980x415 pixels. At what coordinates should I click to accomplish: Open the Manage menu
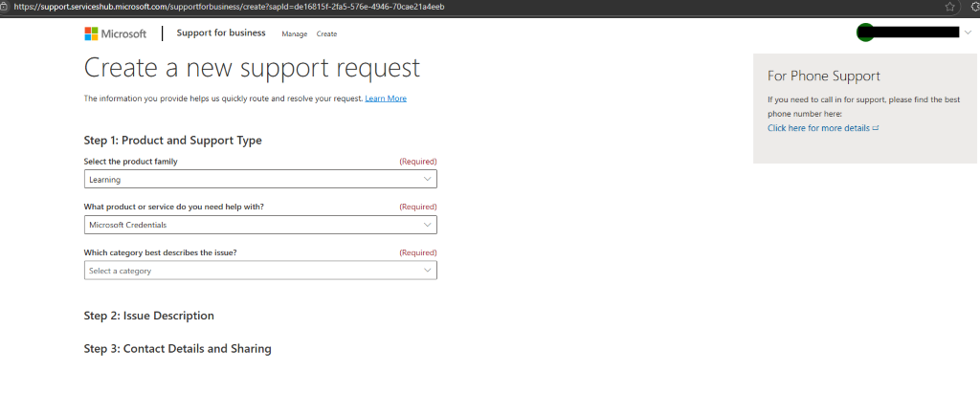tap(295, 34)
